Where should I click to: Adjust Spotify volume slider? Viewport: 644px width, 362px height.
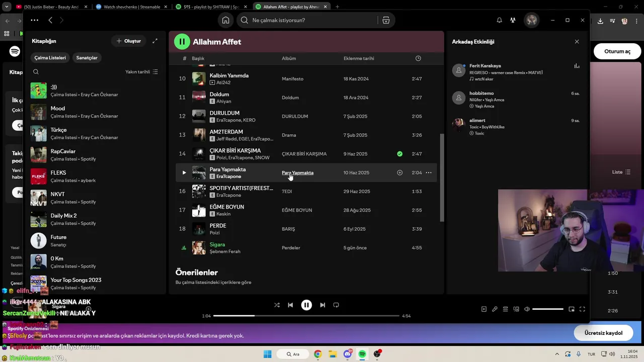[548, 309]
